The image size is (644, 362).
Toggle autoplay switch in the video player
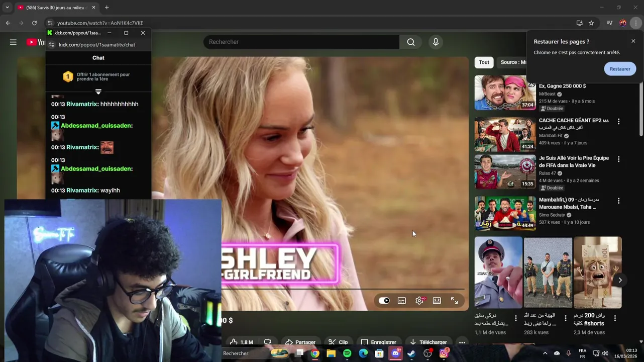tap(384, 301)
